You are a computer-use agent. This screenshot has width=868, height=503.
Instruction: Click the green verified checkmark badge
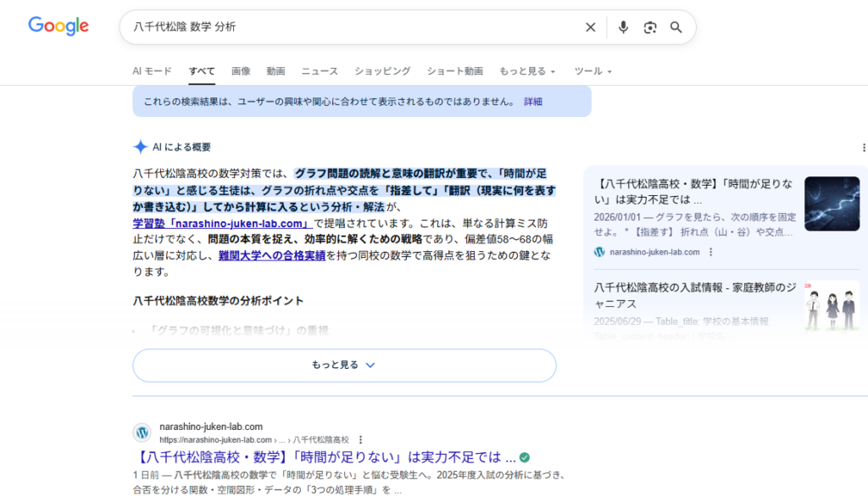[x=525, y=456]
